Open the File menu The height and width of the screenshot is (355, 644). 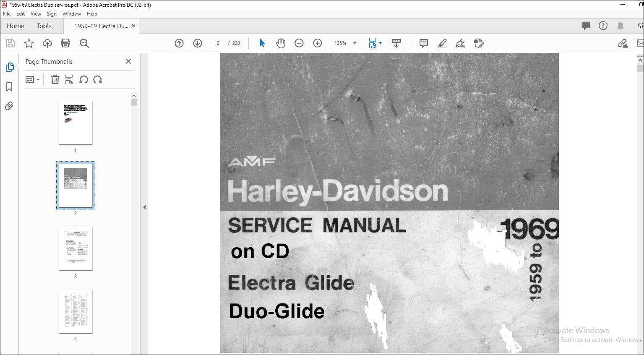(7, 14)
